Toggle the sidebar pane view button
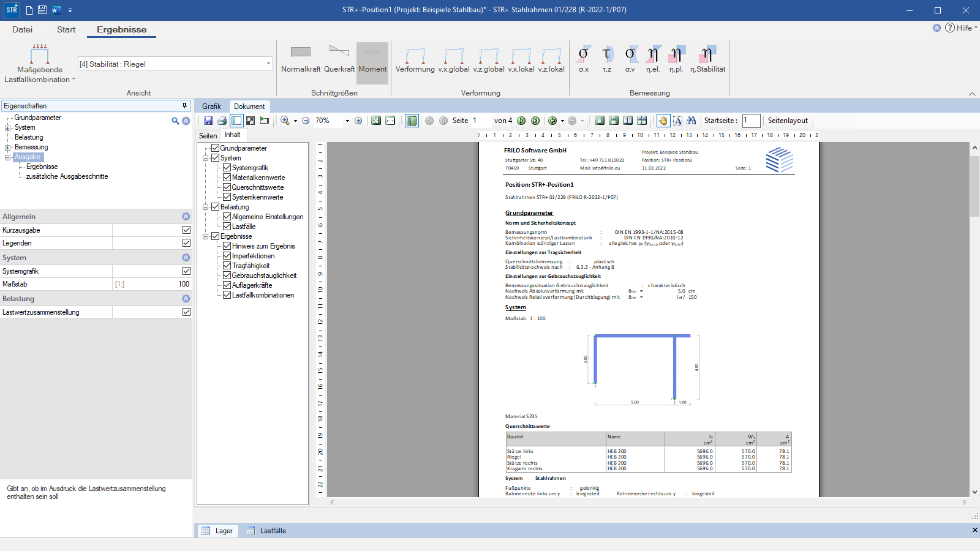The width and height of the screenshot is (980, 551). point(236,121)
